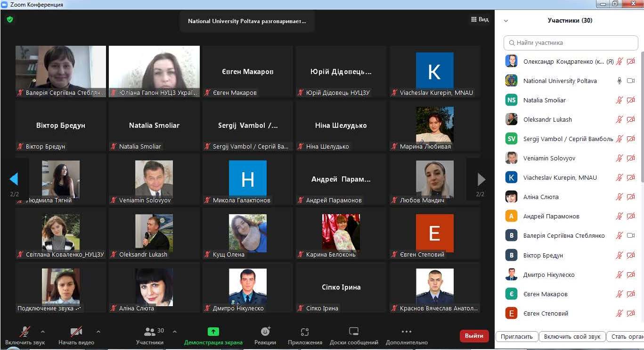Open the Reactions emoji icon
This screenshot has height=350, width=644.
click(x=265, y=332)
